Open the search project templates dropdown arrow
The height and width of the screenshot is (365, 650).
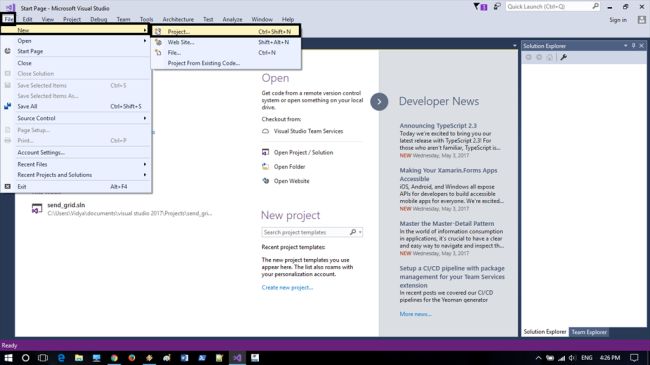[x=360, y=232]
